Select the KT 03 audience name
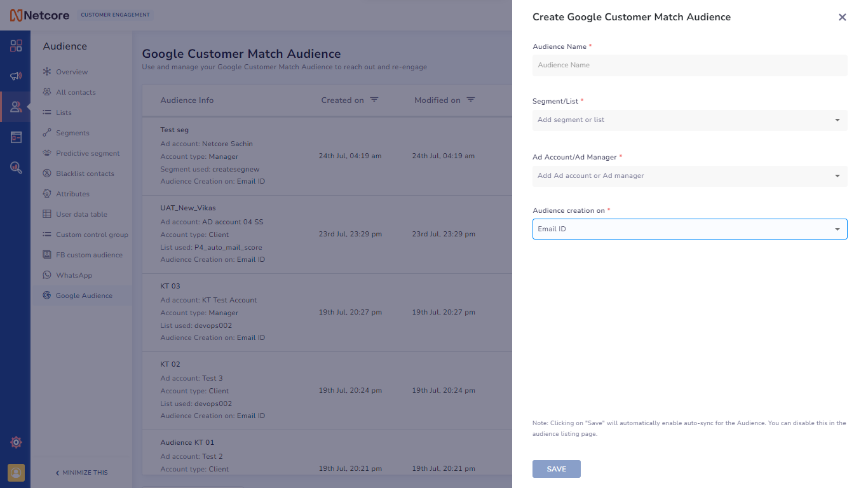This screenshot has height=488, width=868. coord(170,287)
